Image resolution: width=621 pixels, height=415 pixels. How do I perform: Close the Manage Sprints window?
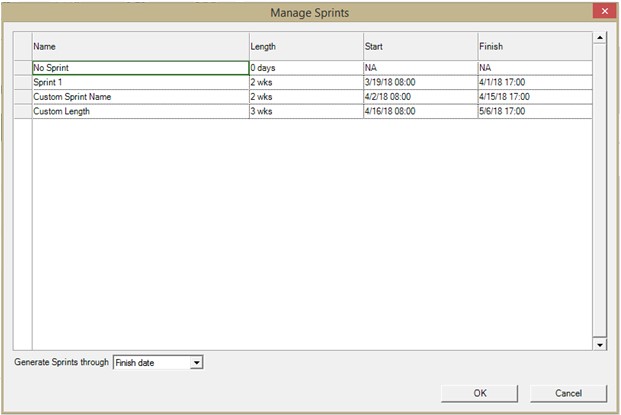tap(604, 11)
